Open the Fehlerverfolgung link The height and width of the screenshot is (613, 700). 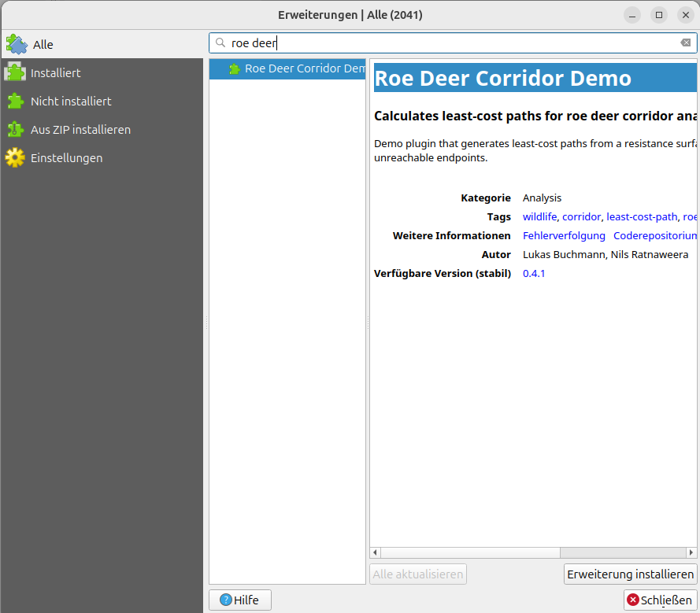564,235
